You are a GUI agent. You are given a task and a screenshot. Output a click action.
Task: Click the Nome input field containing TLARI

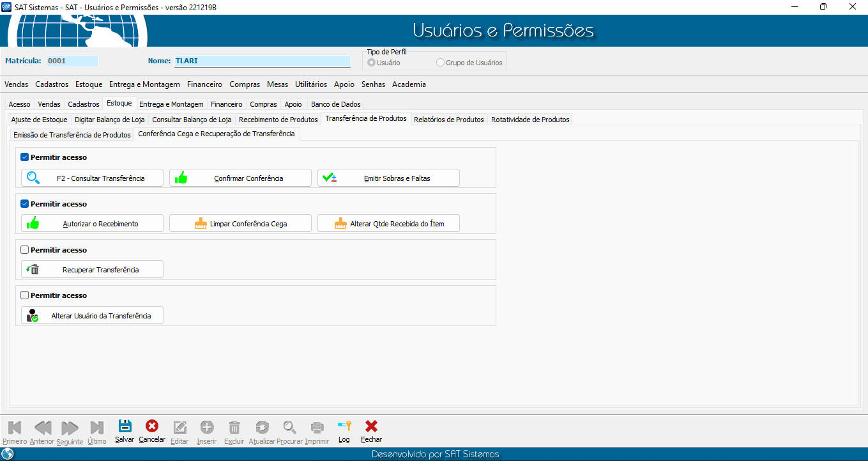point(262,61)
